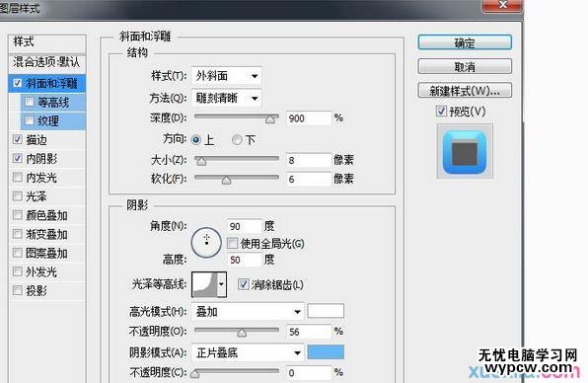Select the 样式 panel header

tap(47, 41)
